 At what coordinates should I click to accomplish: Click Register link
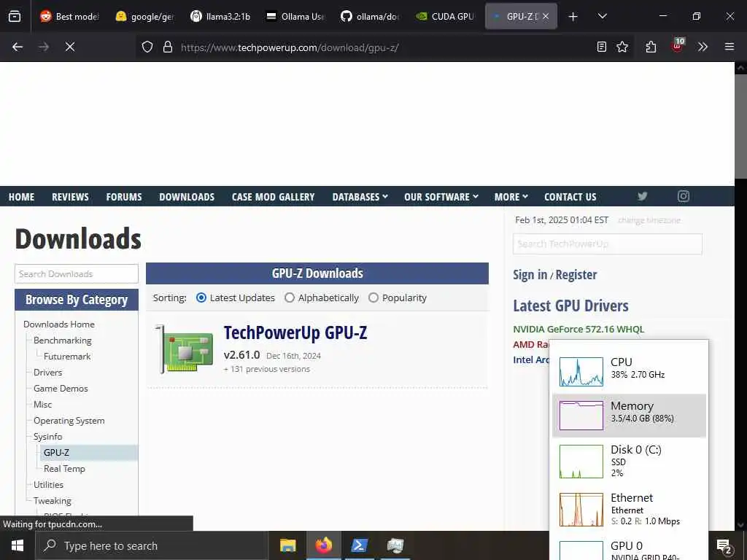[576, 275]
